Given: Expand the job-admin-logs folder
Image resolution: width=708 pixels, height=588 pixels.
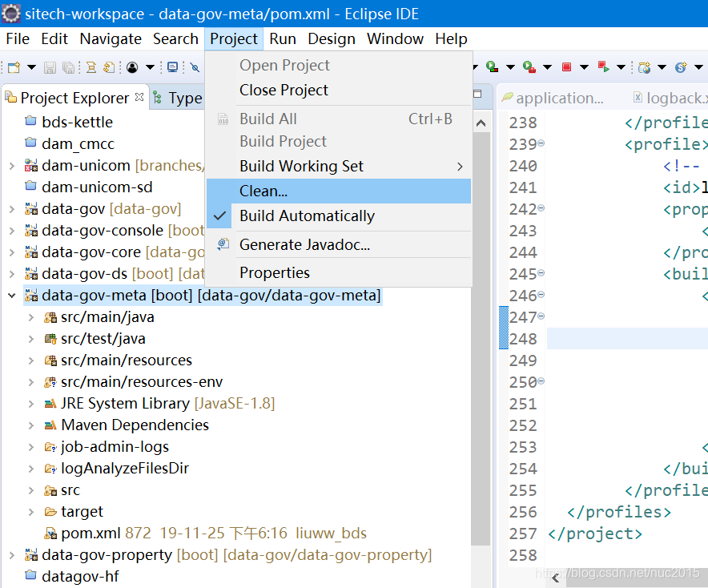Looking at the screenshot, I should pos(30,447).
